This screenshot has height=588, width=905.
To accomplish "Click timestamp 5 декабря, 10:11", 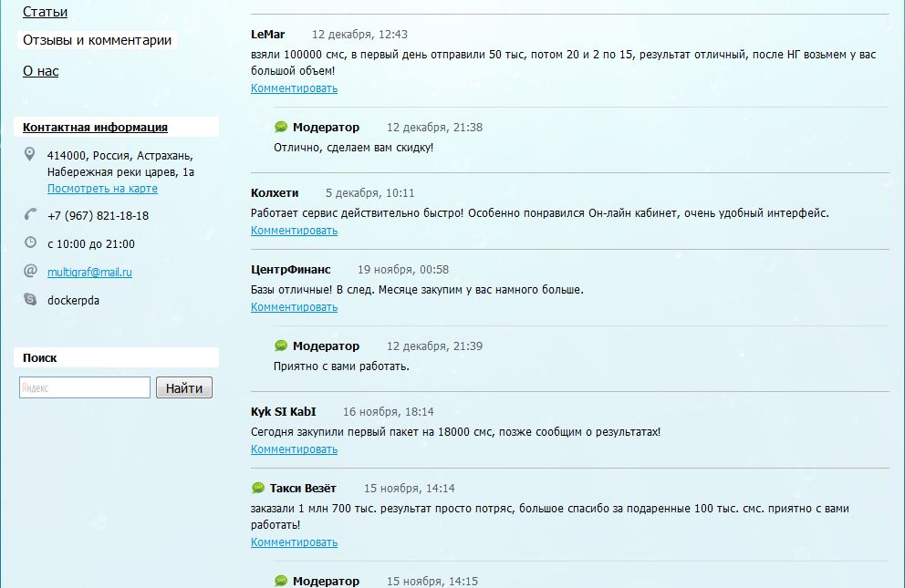I will pos(370,193).
